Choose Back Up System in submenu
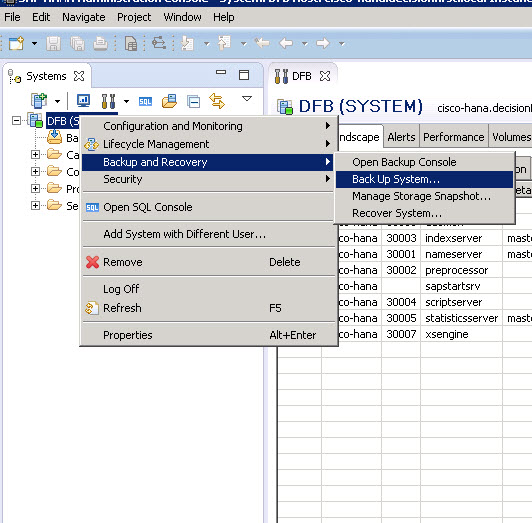532x523 pixels. (x=424, y=179)
